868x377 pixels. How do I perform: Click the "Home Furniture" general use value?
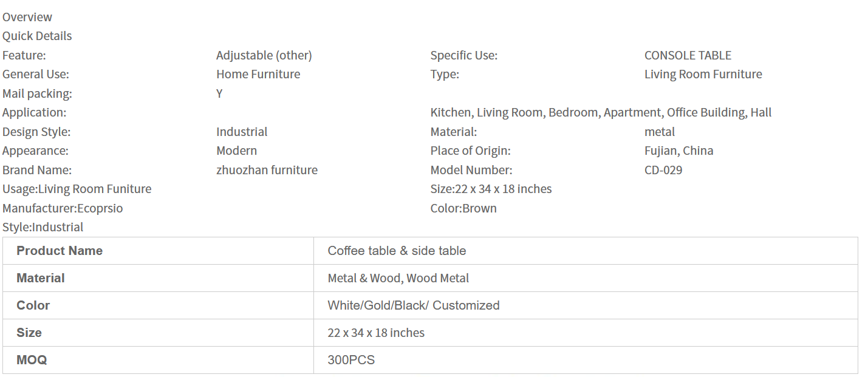coord(258,74)
